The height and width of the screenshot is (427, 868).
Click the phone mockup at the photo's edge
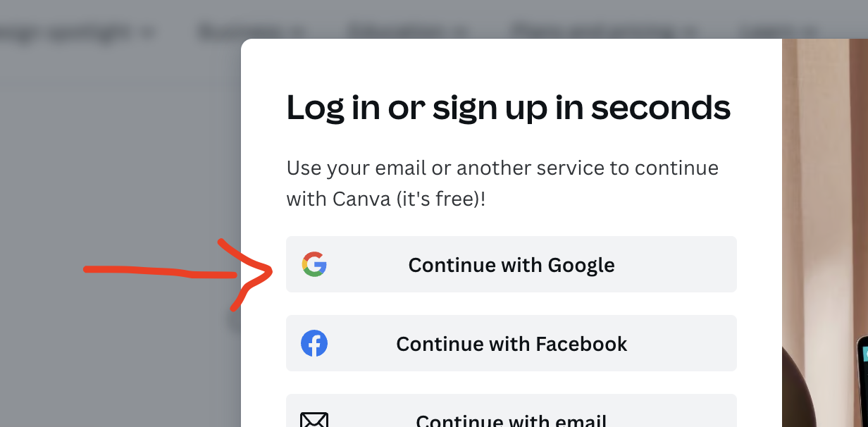(x=862, y=380)
